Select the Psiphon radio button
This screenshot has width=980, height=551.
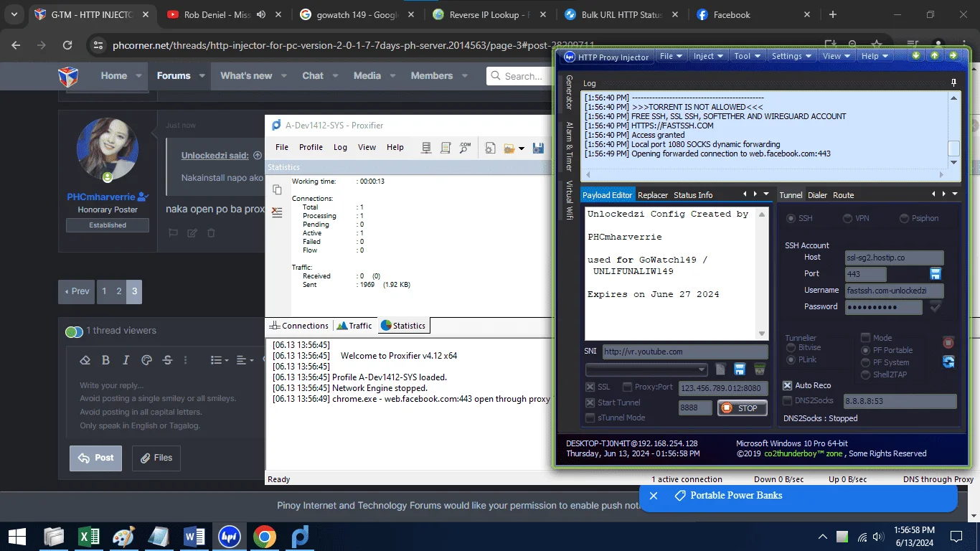coord(905,218)
